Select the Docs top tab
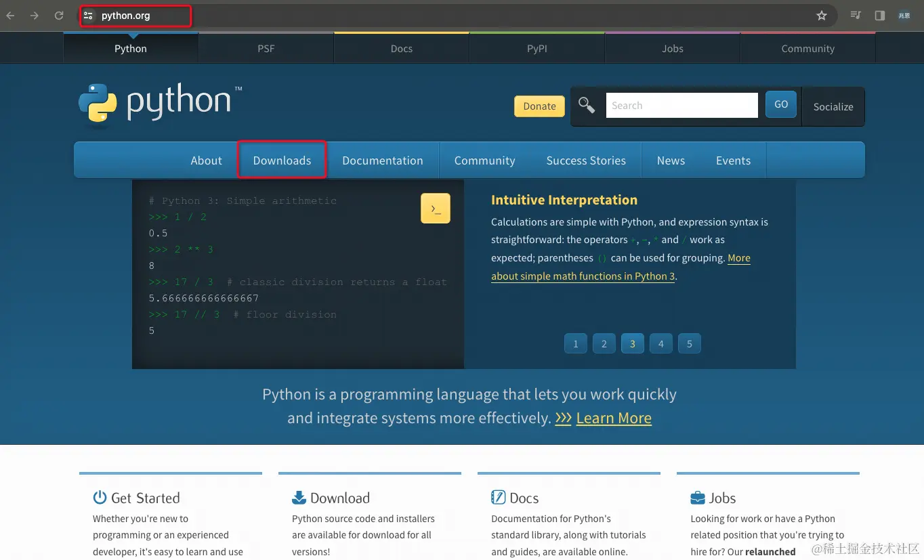Viewport: 924px width, 560px height. coord(402,49)
